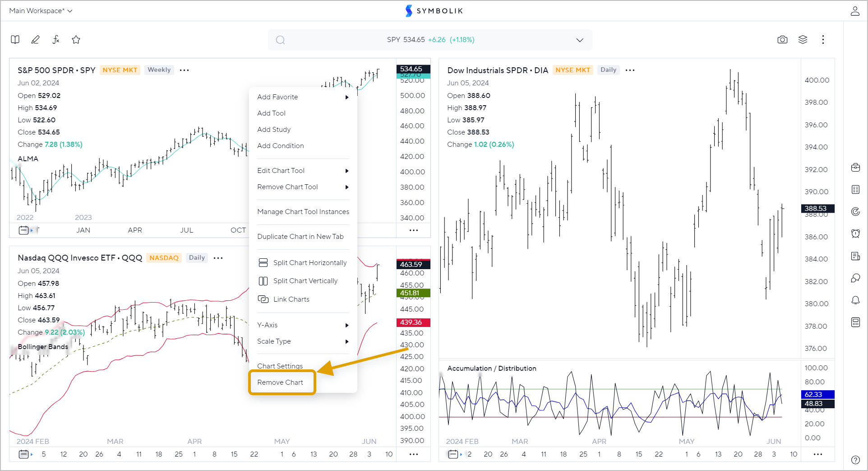Click the S&P 500 SPDR chart title
Screen dimensions: 868x471
click(x=56, y=70)
